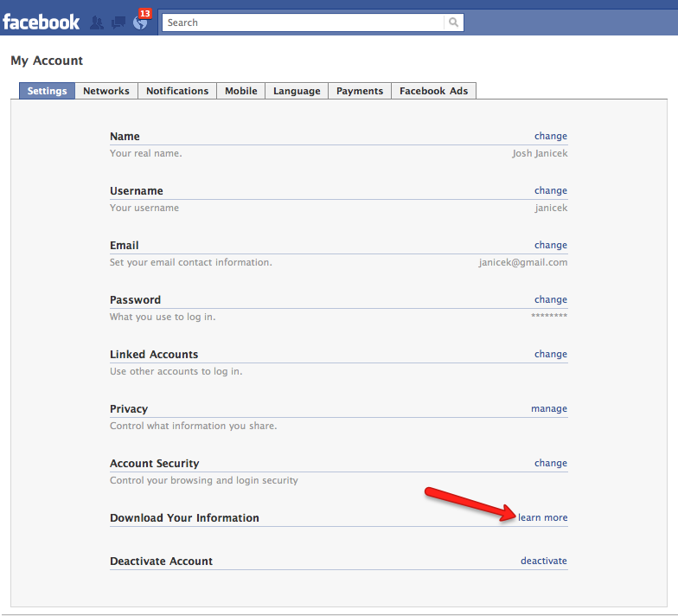Click the masked password asterisks
Image resolution: width=678 pixels, height=616 pixels.
pos(549,315)
